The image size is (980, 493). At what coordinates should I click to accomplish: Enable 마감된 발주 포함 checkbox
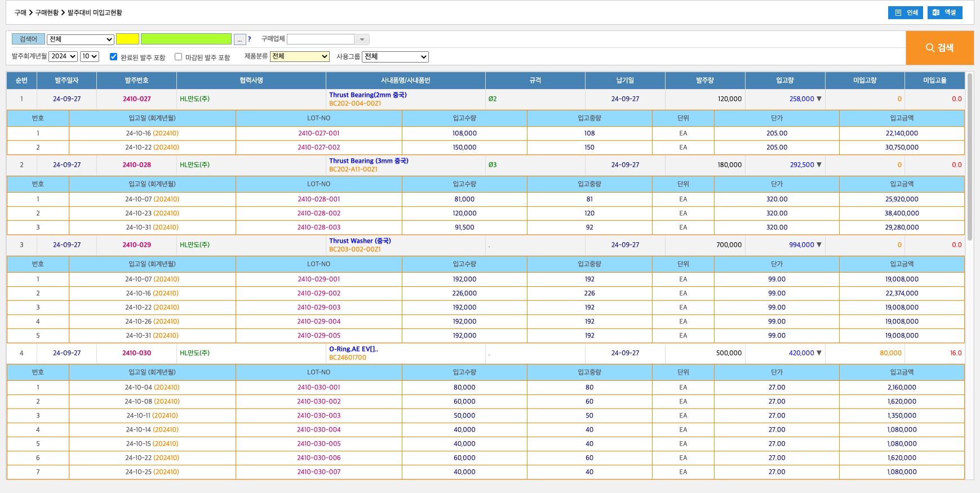coord(178,57)
